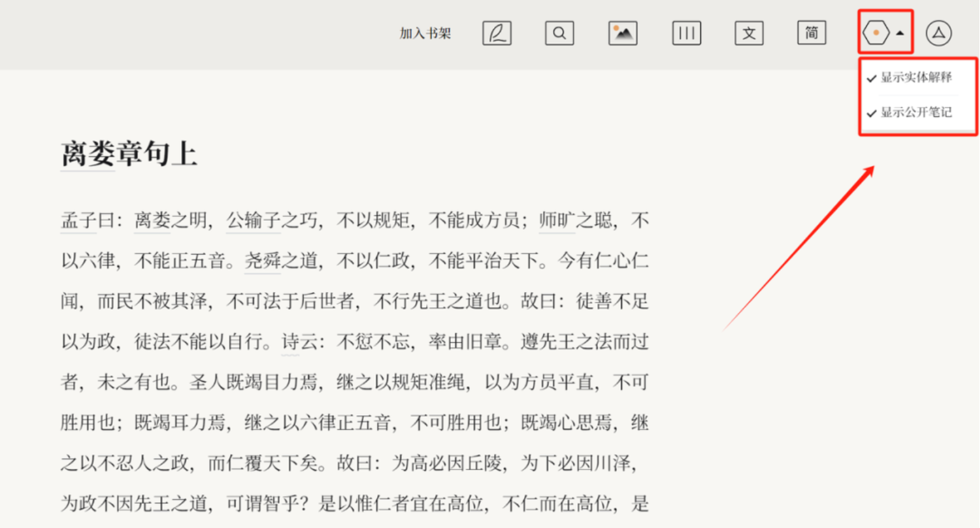Click the underlined 师旷 entity
Viewport: 980px width, 528px height.
[x=557, y=221]
